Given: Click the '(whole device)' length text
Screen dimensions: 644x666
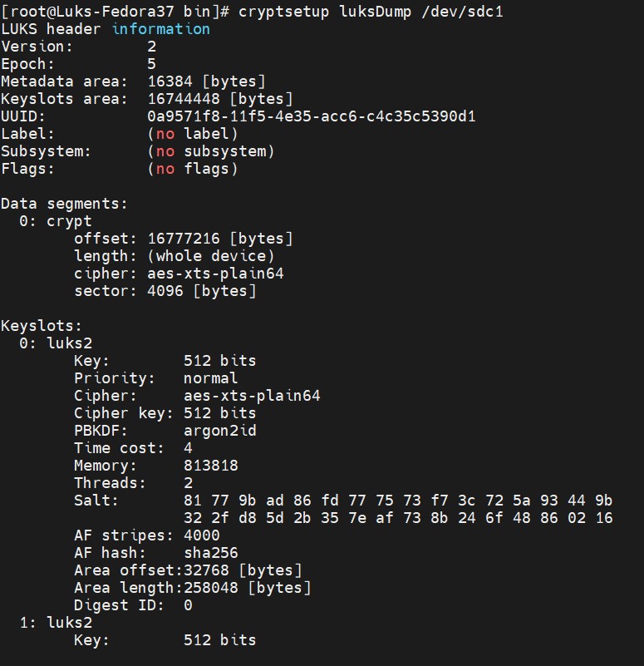Looking at the screenshot, I should point(211,256).
